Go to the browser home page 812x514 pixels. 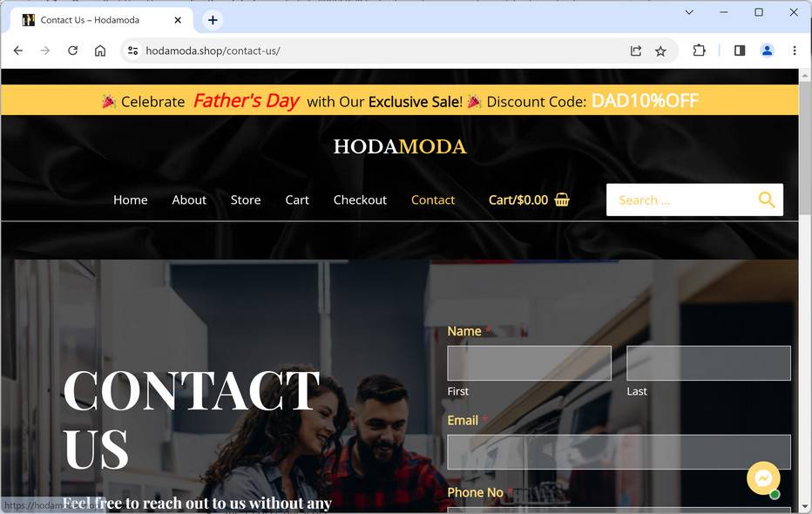pos(100,51)
